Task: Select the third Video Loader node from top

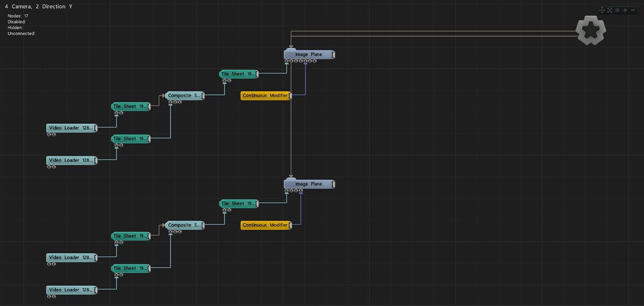Action: tap(71, 257)
